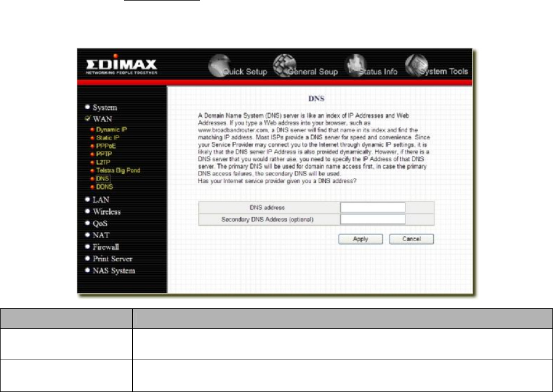Click the 'DNS address' label
The image size is (553, 392).
pos(267,208)
